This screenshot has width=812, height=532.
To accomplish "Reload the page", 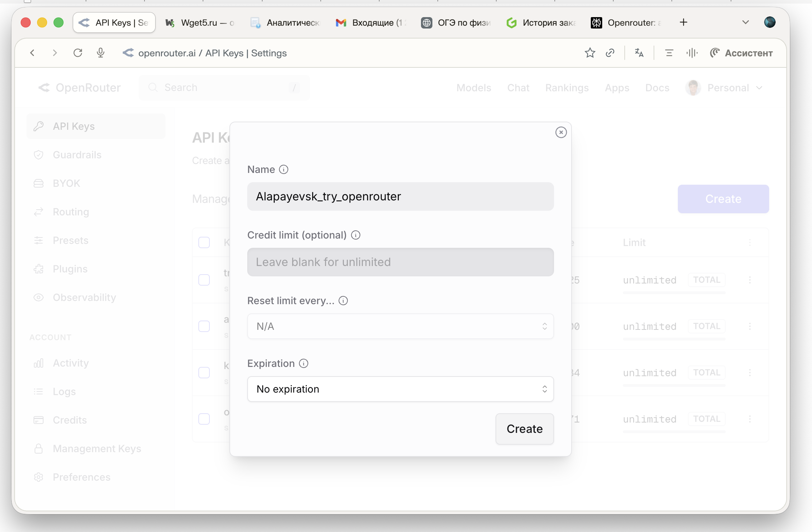I will pyautogui.click(x=78, y=53).
